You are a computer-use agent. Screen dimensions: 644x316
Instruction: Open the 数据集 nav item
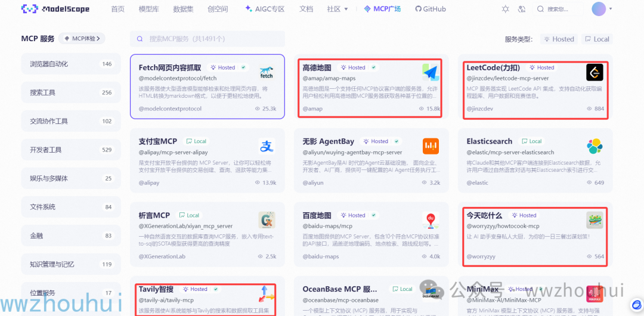coord(183,8)
